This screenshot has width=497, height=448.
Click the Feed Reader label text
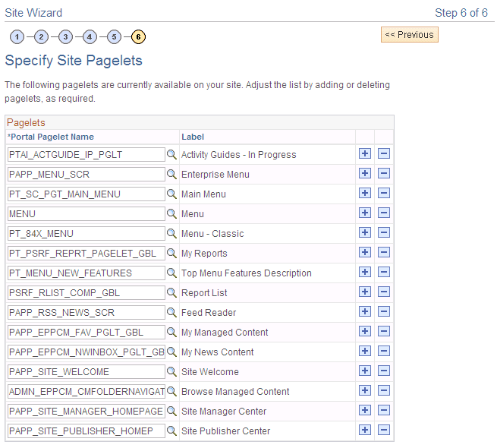[209, 313]
